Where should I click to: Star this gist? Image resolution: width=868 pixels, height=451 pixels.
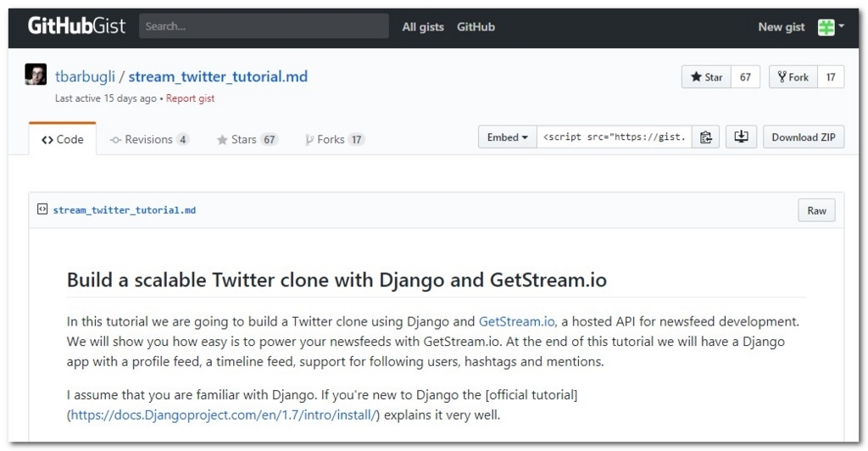click(706, 77)
